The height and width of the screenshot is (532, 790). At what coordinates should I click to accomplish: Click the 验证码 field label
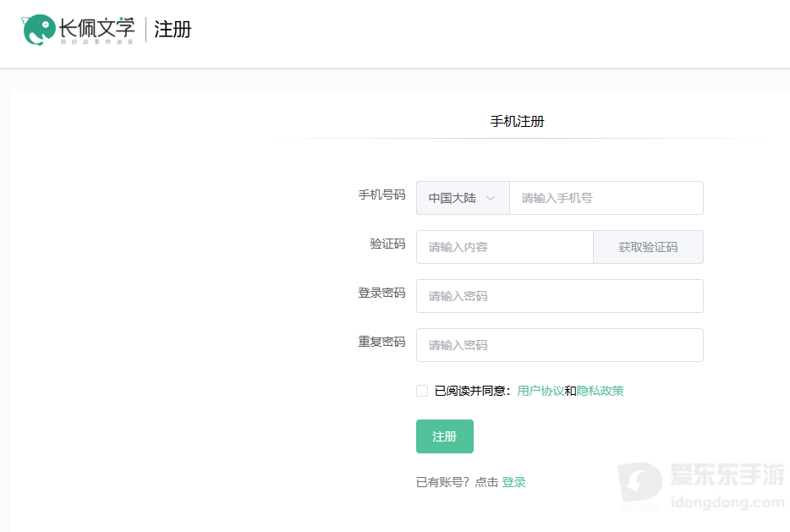pyautogui.click(x=387, y=244)
